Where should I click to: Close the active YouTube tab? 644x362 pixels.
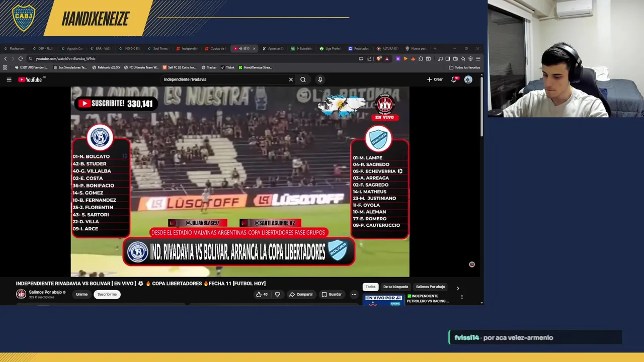point(254,49)
